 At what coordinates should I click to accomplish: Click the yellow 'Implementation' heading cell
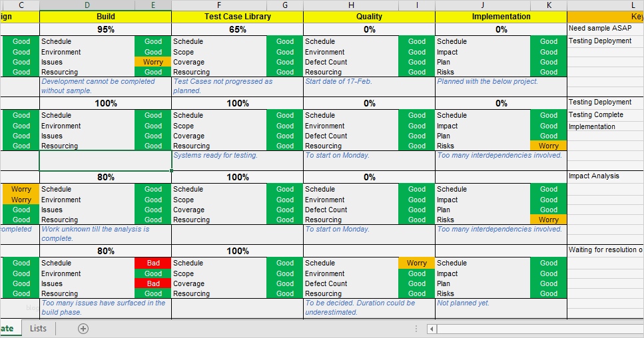[501, 17]
